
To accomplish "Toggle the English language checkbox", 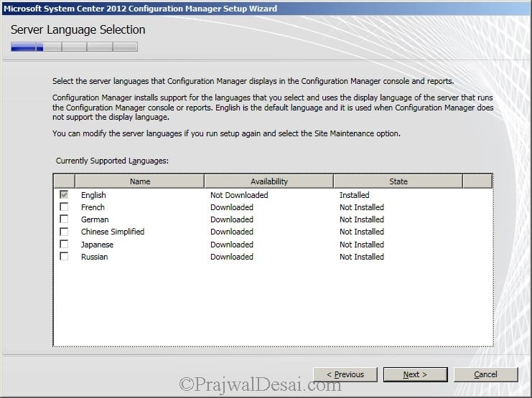I will point(64,194).
